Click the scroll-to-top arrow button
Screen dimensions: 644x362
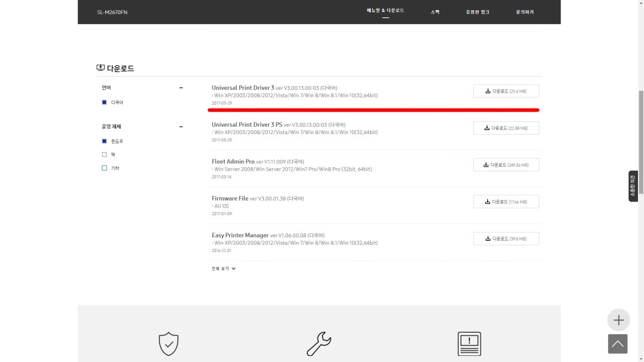click(x=618, y=344)
